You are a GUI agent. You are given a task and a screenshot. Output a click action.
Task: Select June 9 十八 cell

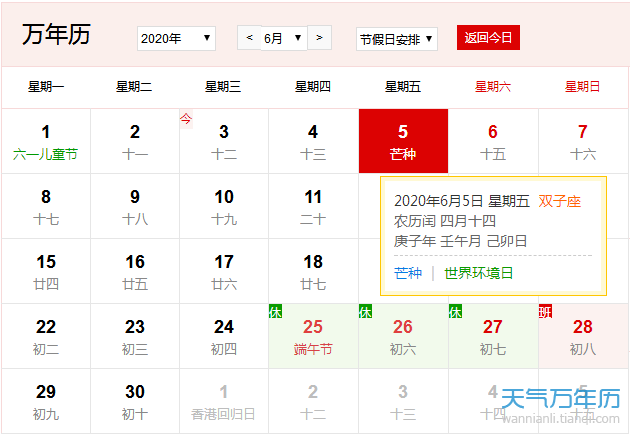[135, 207]
